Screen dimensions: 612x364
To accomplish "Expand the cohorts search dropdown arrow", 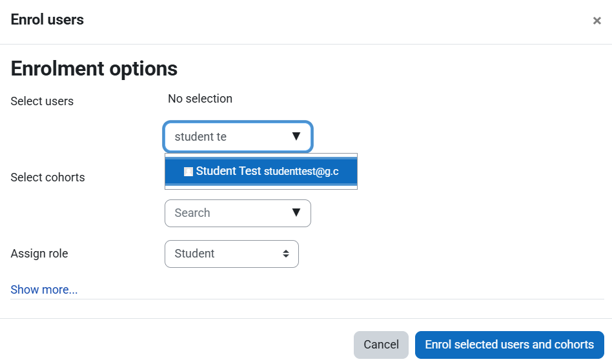I will [x=296, y=212].
